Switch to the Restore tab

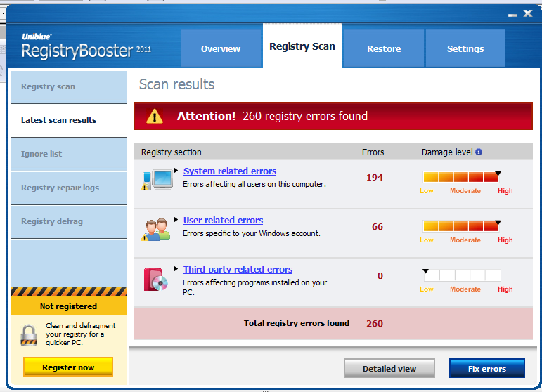pos(384,48)
